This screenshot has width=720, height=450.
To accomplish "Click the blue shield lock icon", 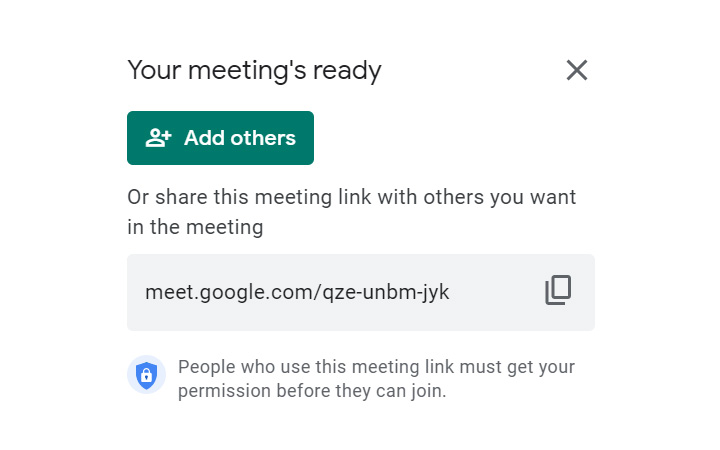I will 146,375.
